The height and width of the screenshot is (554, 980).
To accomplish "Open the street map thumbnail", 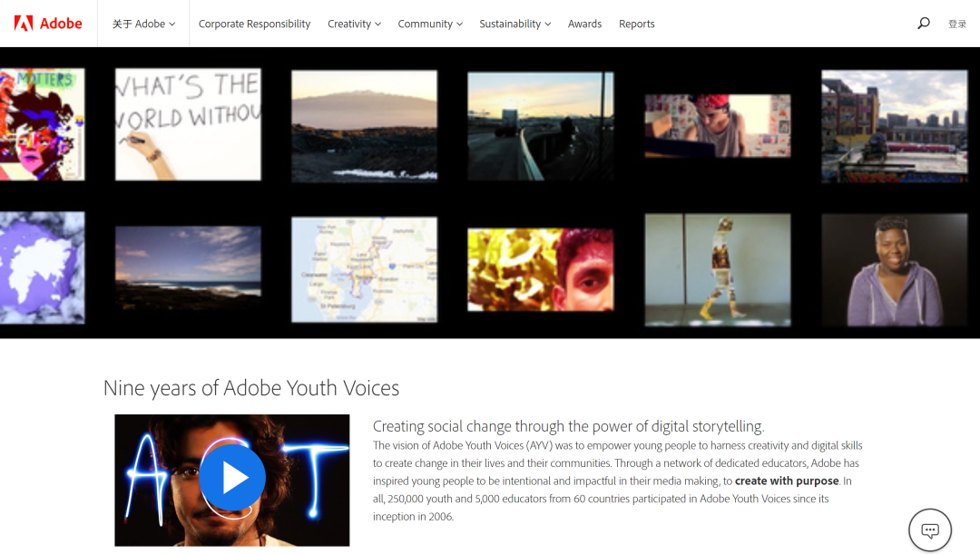I will pyautogui.click(x=365, y=269).
